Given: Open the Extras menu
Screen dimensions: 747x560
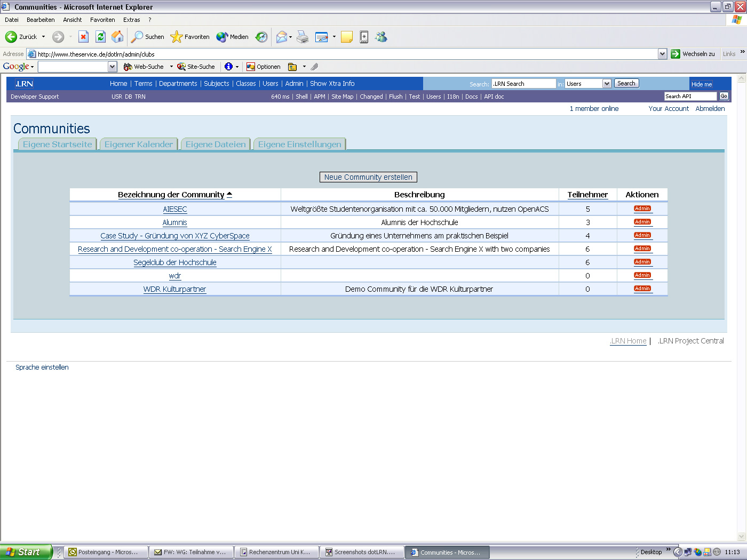Looking at the screenshot, I should pyautogui.click(x=131, y=20).
